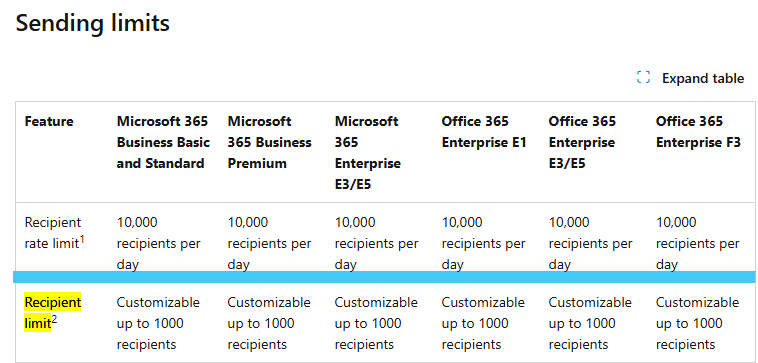Select the Feature column header
Screen dimensions: 758x363
coord(49,121)
